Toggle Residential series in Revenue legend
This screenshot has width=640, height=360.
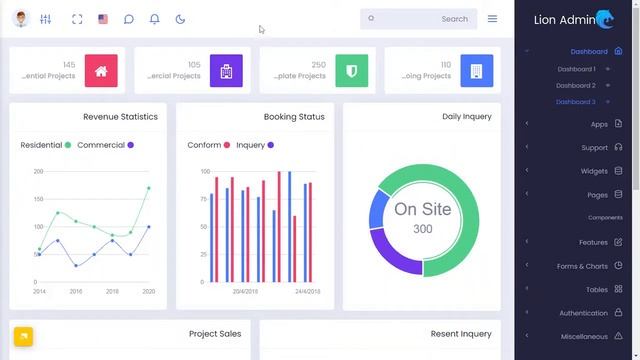click(46, 145)
